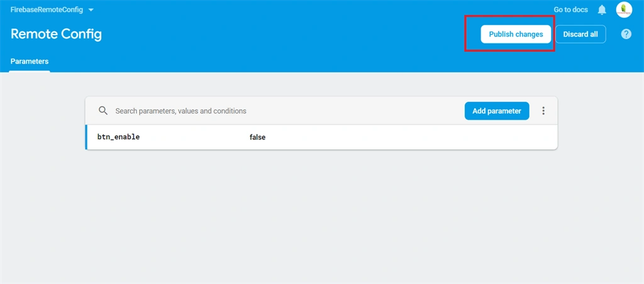This screenshot has height=284, width=644.
Task: Focus the Search parameters input field
Action: (x=284, y=111)
